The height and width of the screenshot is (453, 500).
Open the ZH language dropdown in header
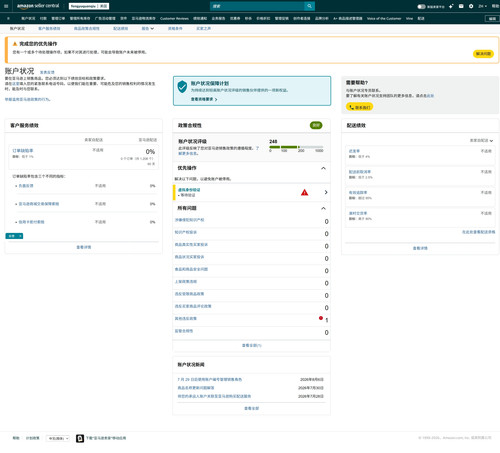[x=482, y=6]
